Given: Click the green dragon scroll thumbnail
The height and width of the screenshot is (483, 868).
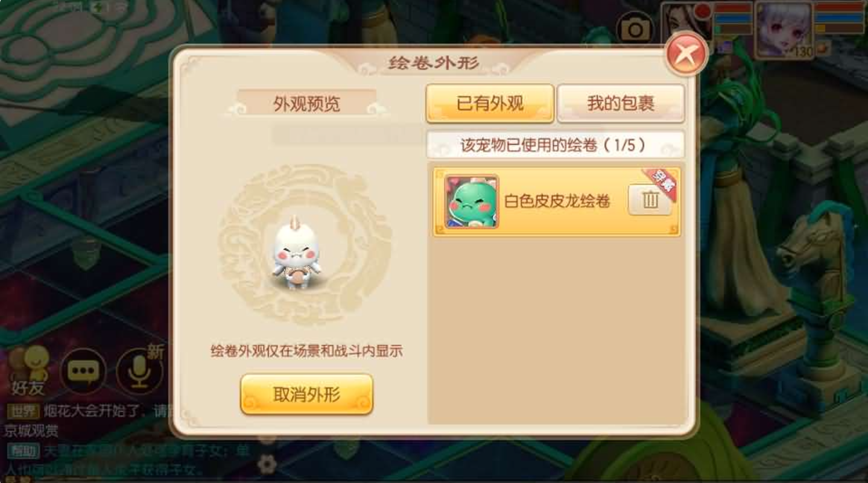Looking at the screenshot, I should 472,201.
